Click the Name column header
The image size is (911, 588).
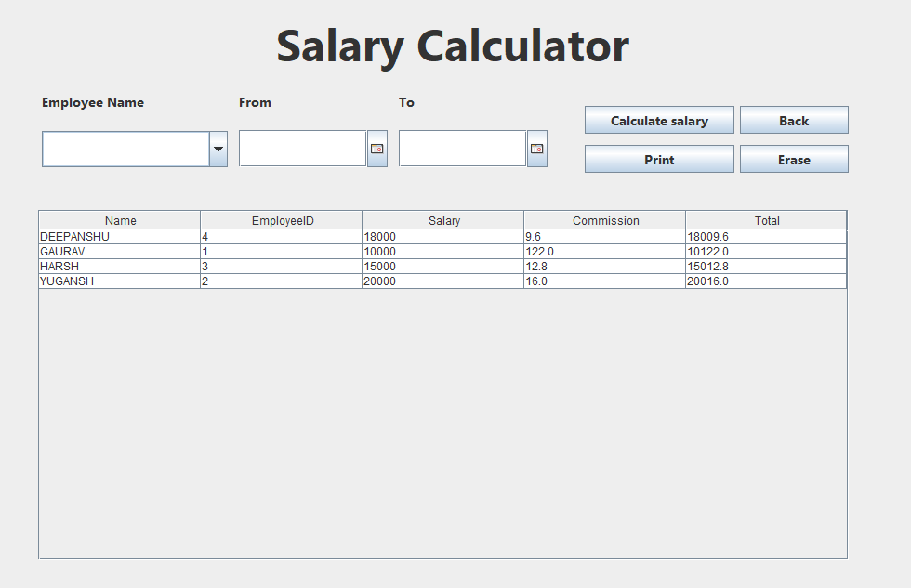click(x=120, y=220)
